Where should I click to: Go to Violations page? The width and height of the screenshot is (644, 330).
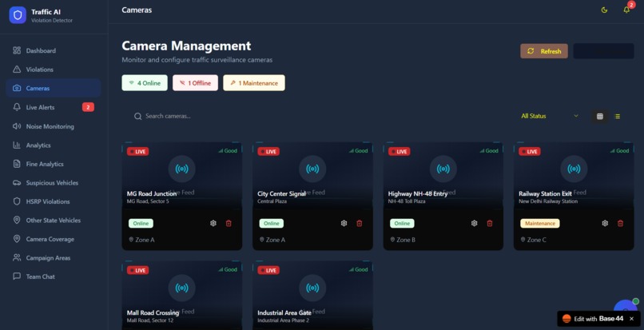pyautogui.click(x=54, y=70)
